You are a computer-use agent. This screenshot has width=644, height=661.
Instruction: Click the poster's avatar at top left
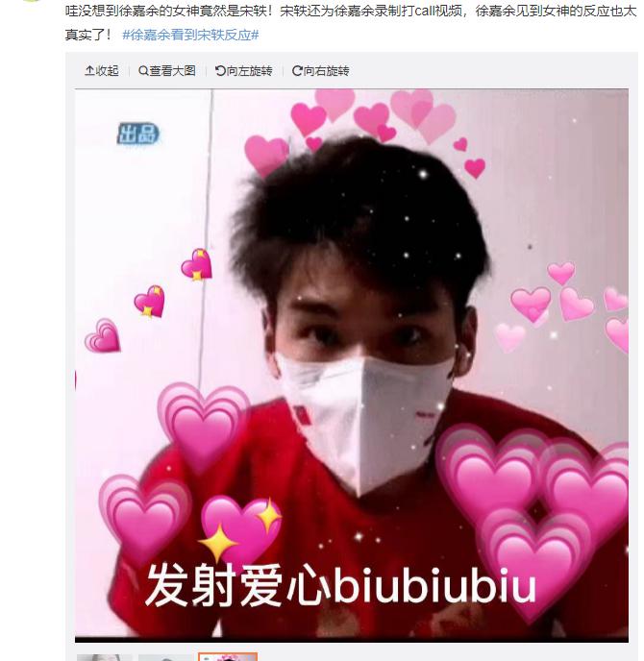click(31, 1)
